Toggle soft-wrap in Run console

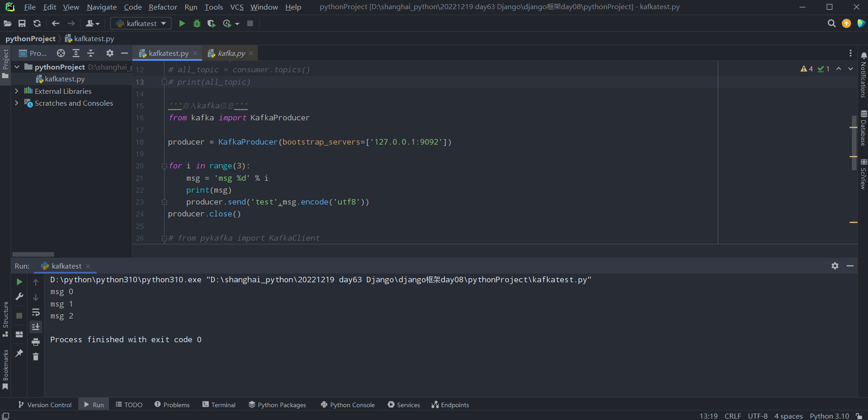point(36,312)
